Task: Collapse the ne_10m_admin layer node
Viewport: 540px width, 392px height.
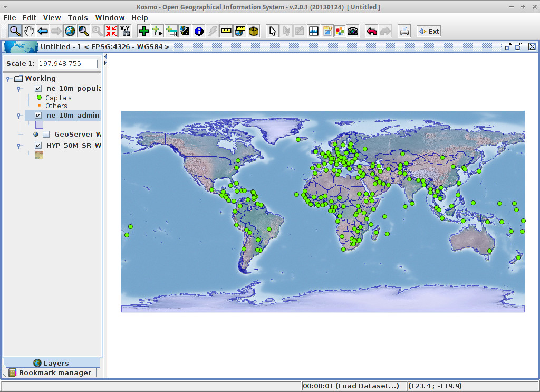Action: 18,116
